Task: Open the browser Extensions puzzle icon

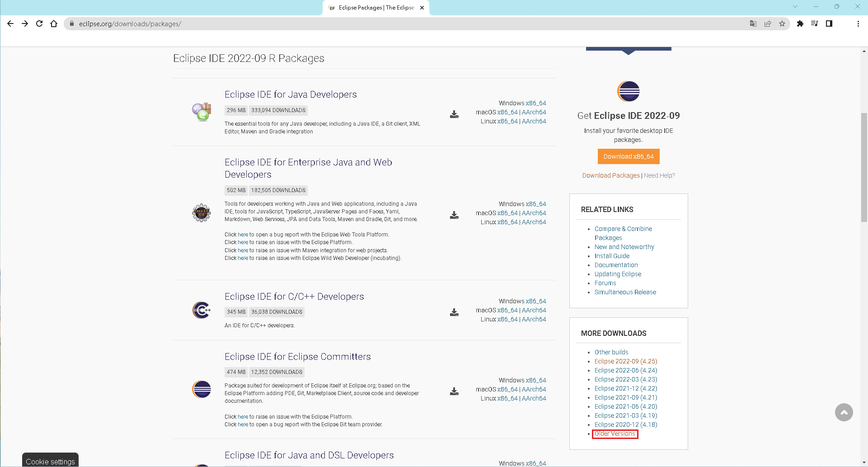Action: tap(800, 24)
